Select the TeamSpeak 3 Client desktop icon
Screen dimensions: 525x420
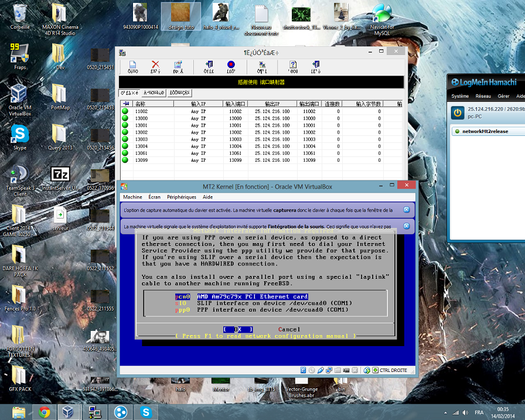(20, 180)
